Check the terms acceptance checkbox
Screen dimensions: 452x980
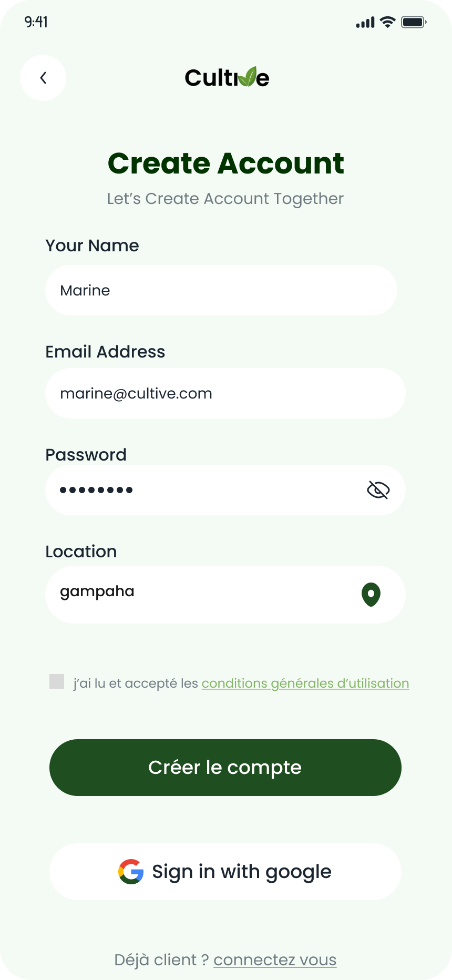click(x=57, y=681)
